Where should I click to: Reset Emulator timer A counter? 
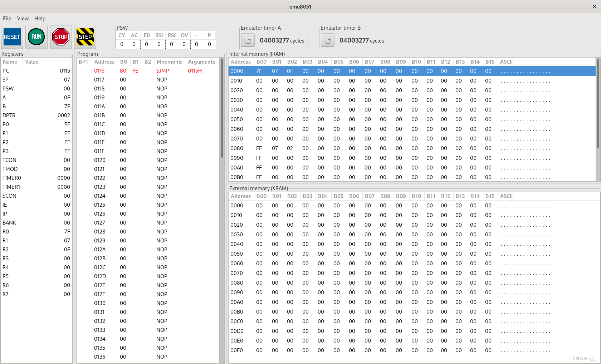(248, 40)
